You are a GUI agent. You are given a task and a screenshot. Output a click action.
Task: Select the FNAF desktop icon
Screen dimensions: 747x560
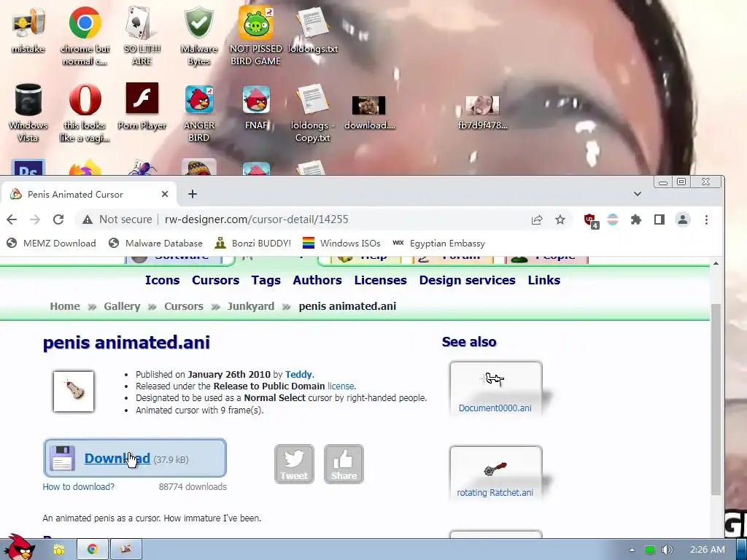point(256,106)
